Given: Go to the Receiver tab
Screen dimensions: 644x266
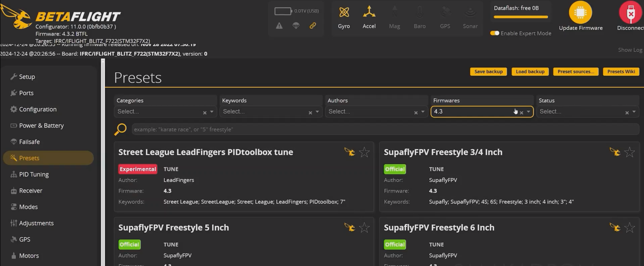Looking at the screenshot, I should [x=31, y=190].
